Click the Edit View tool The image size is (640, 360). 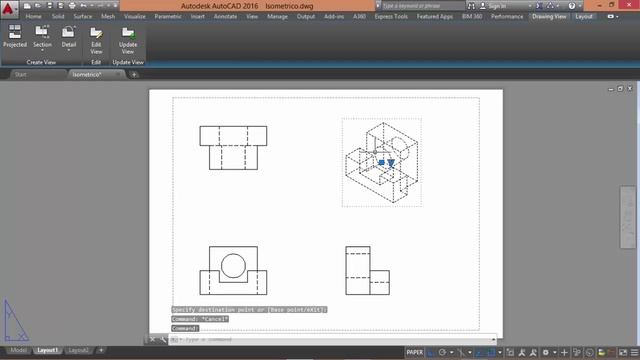click(96, 40)
